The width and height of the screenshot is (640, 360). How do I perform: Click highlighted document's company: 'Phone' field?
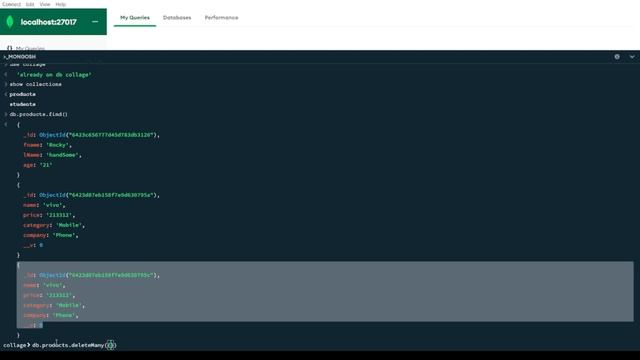click(x=51, y=315)
